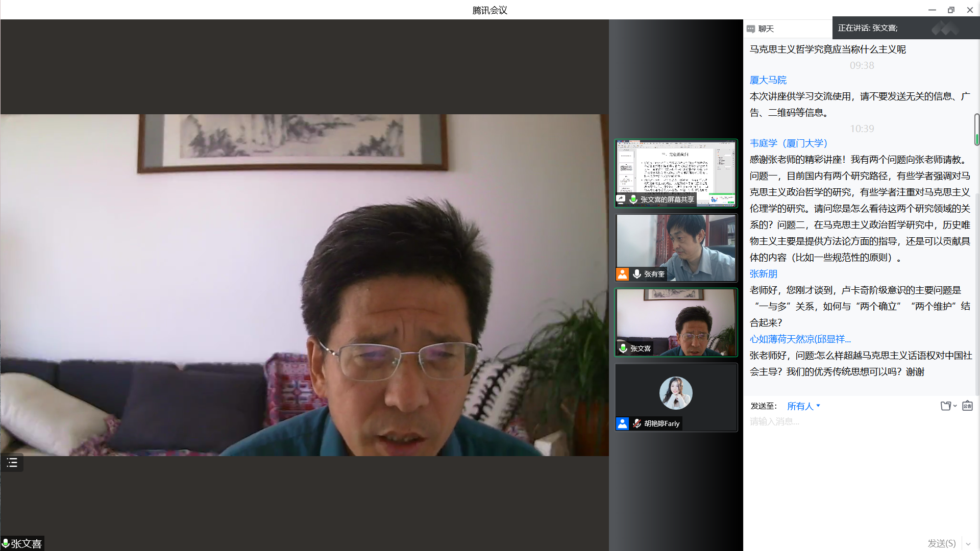Image resolution: width=980 pixels, height=551 pixels.
Task: Click the orange host icon on 张有奎's tile
Action: 622,274
